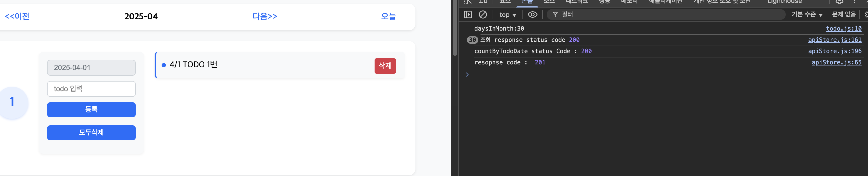Open source link todo.js:10
Viewport: 868px width, 176px height.
[x=844, y=29]
